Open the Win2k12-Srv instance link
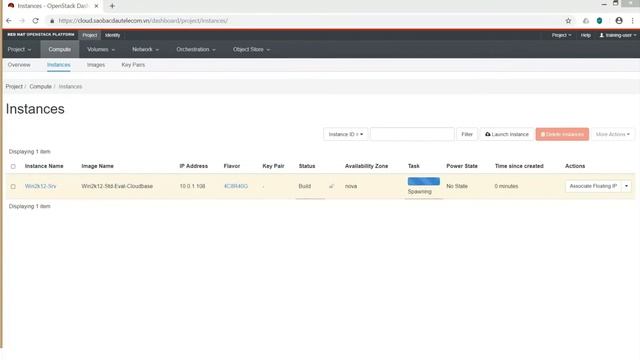 (x=40, y=186)
